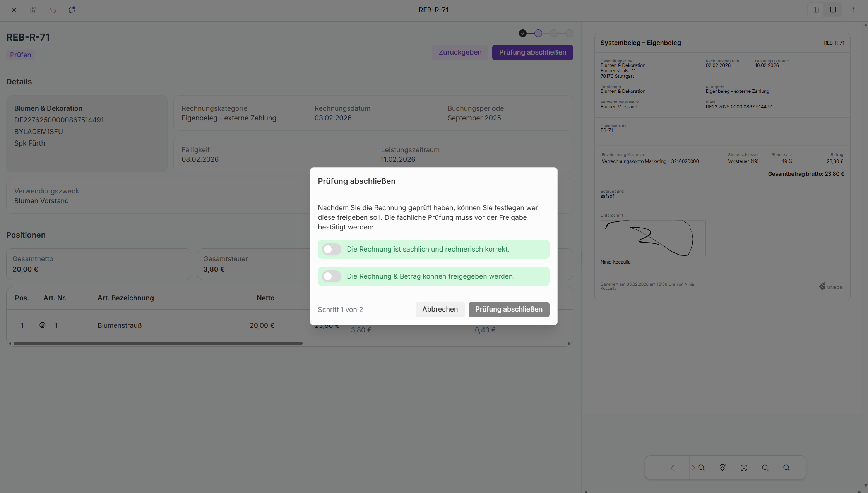Fit the document to view icon
The height and width of the screenshot is (493, 868).
click(744, 467)
